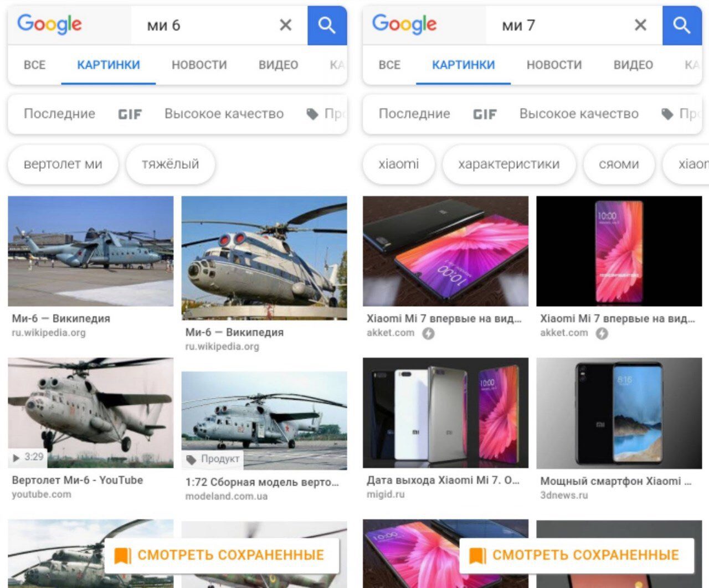Select 'Последние' filter in left panel
The image size is (709, 588).
(x=59, y=114)
